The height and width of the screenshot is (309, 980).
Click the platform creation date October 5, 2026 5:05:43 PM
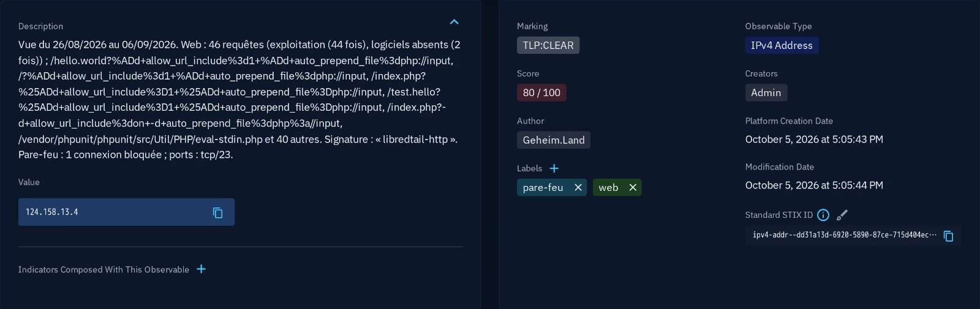[x=814, y=140]
